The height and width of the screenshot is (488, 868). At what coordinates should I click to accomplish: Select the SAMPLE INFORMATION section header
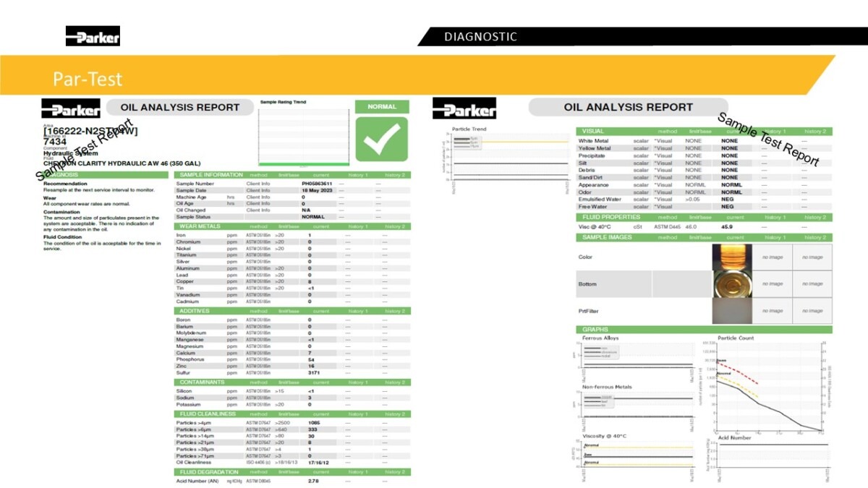pos(294,175)
